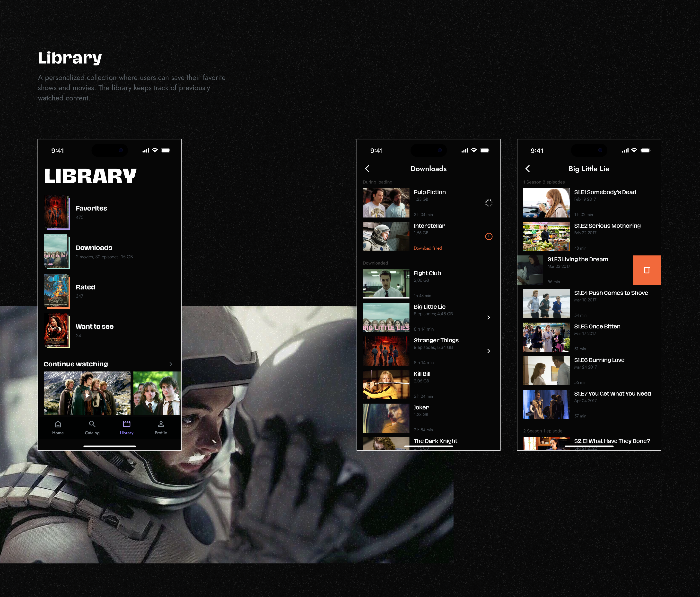Open the Rated collection
Viewport: 700px width, 597px height.
pos(86,287)
